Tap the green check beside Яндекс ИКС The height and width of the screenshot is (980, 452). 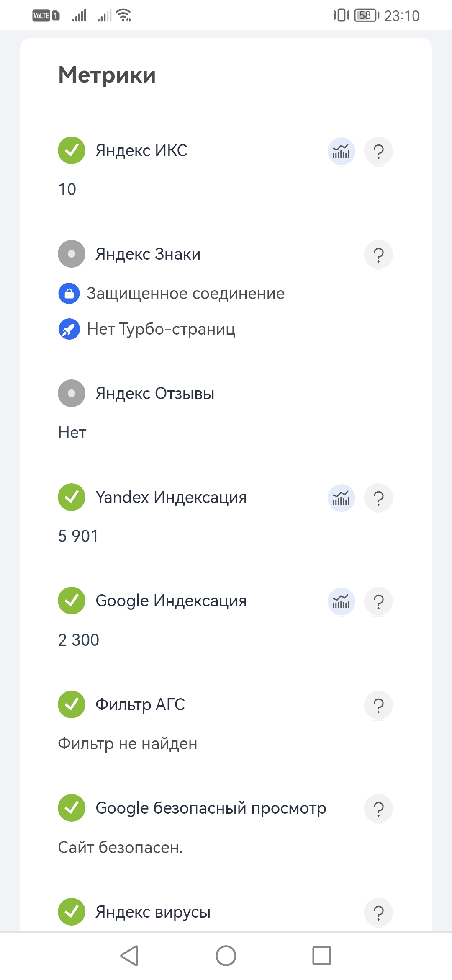72,150
